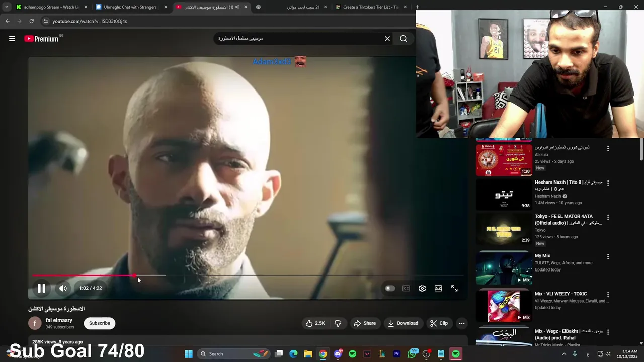Clear the search box with X
This screenshot has width=644, height=362.
coord(387,38)
